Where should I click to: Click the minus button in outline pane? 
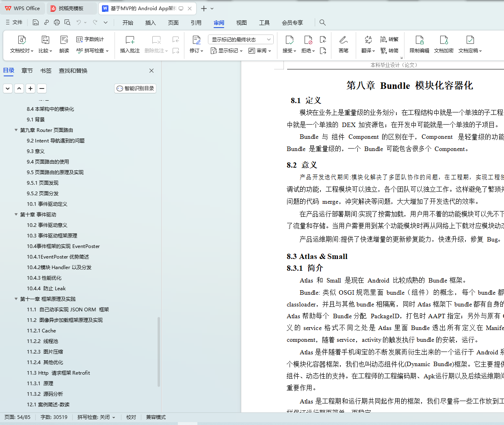pyautogui.click(x=42, y=88)
